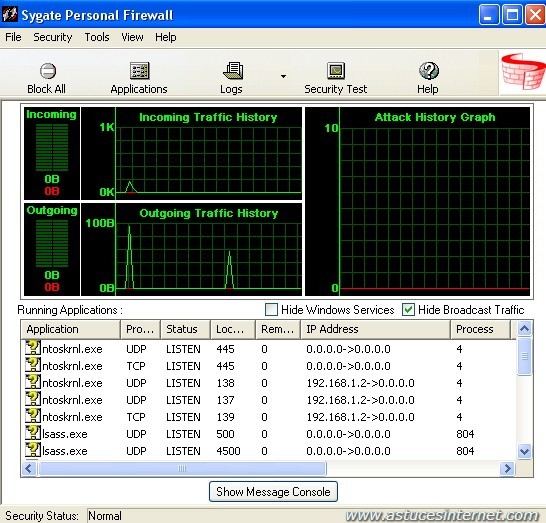
Task: Open the File menu
Action: [x=13, y=37]
